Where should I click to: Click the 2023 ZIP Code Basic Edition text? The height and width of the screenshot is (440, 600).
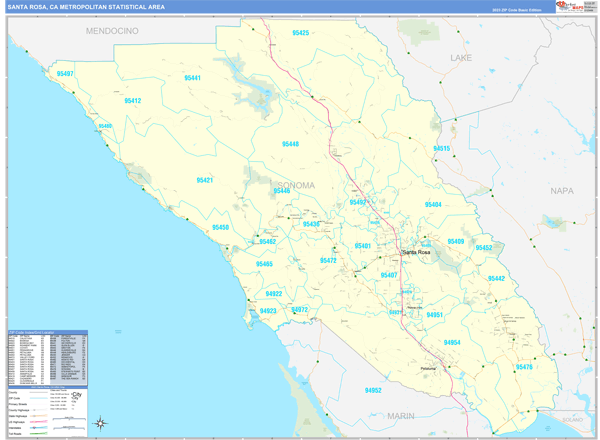point(517,9)
